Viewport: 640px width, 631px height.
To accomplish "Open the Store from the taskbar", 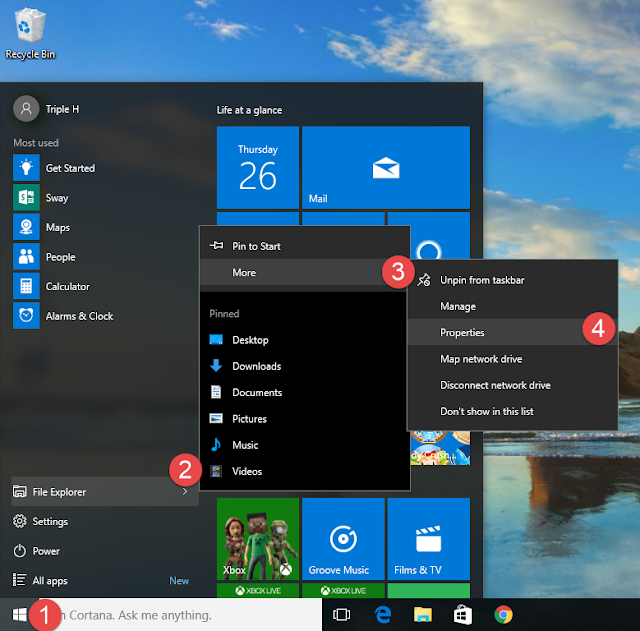I will pos(463,615).
